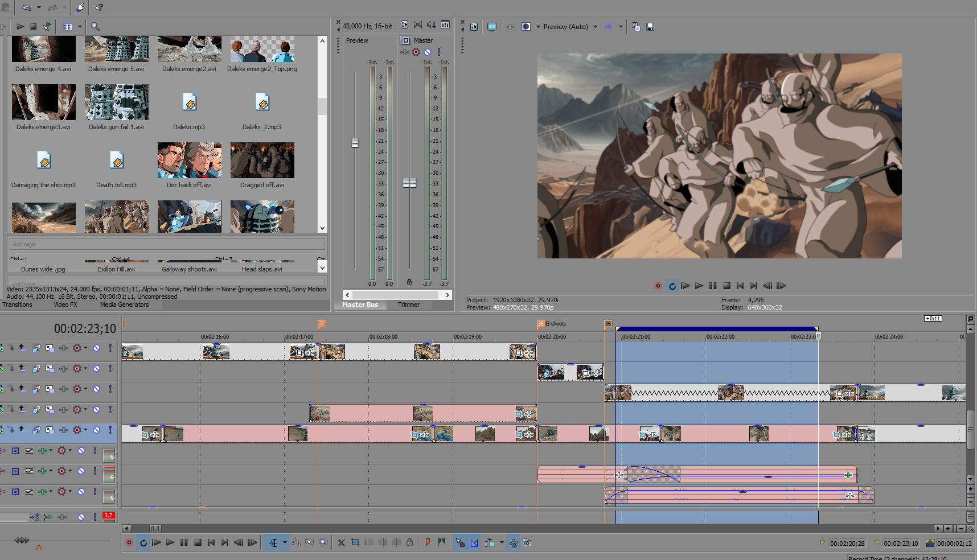The width and height of the screenshot is (977, 560).
Task: Toggle Auto Ripple editing
Action: [x=490, y=543]
